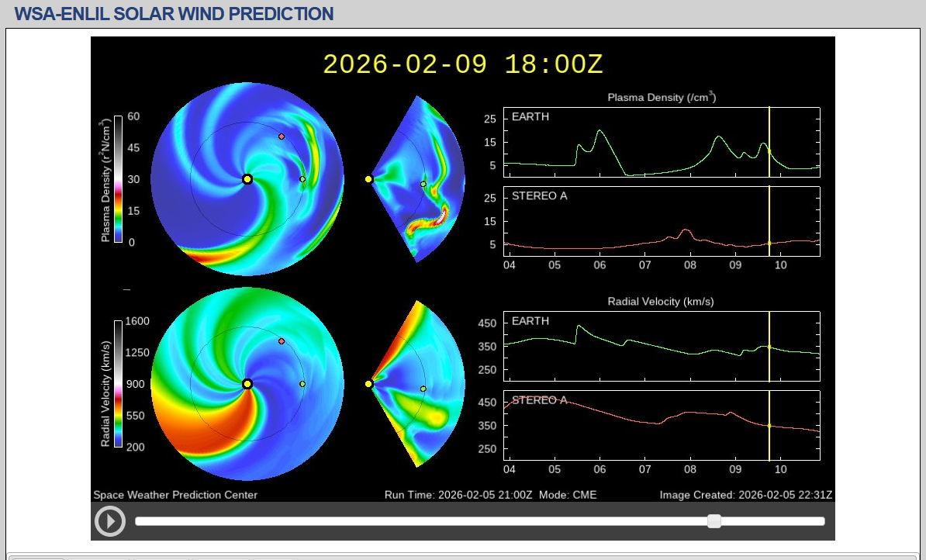926x560 pixels.
Task: Select the first tab below the animation player
Action: 37,557
